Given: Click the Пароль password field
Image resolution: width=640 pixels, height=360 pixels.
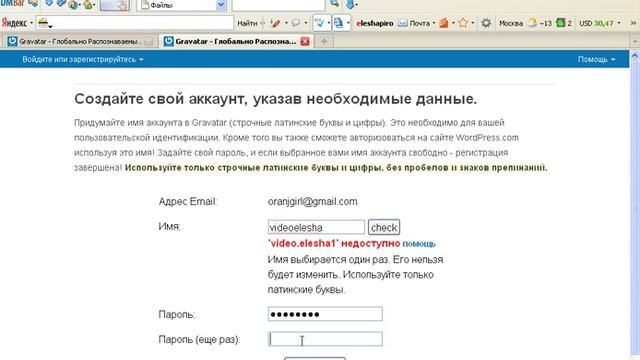Looking at the screenshot, I should [x=325, y=314].
